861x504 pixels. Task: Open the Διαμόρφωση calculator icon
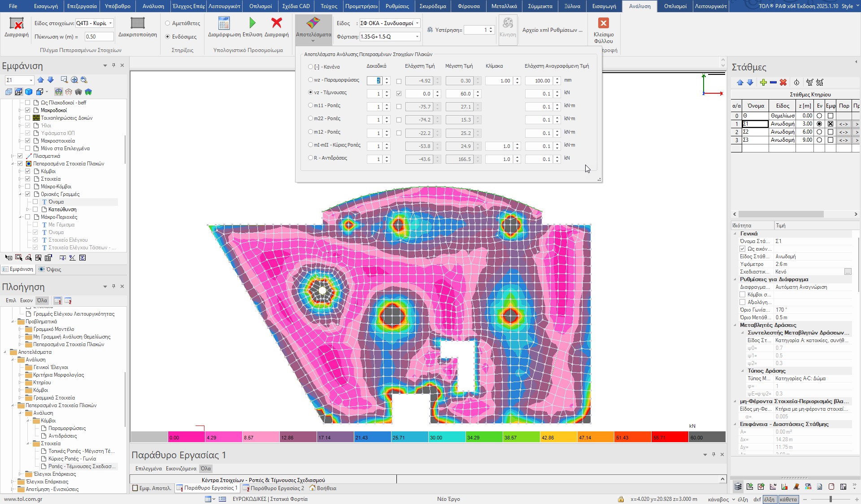tap(224, 23)
